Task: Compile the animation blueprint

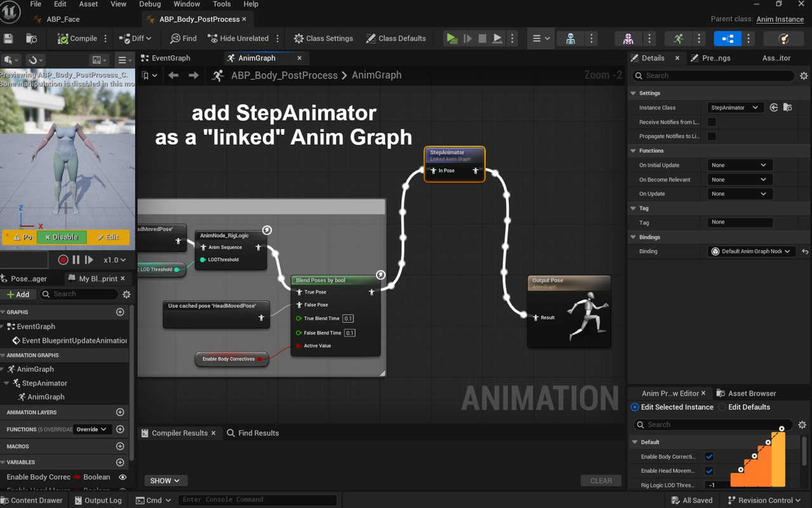Action: [77, 39]
